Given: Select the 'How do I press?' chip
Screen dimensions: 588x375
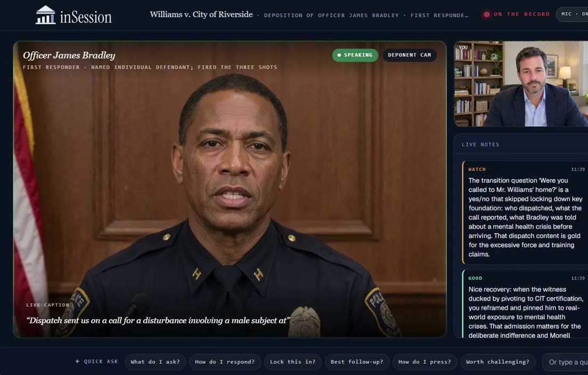Looking at the screenshot, I should (x=425, y=362).
